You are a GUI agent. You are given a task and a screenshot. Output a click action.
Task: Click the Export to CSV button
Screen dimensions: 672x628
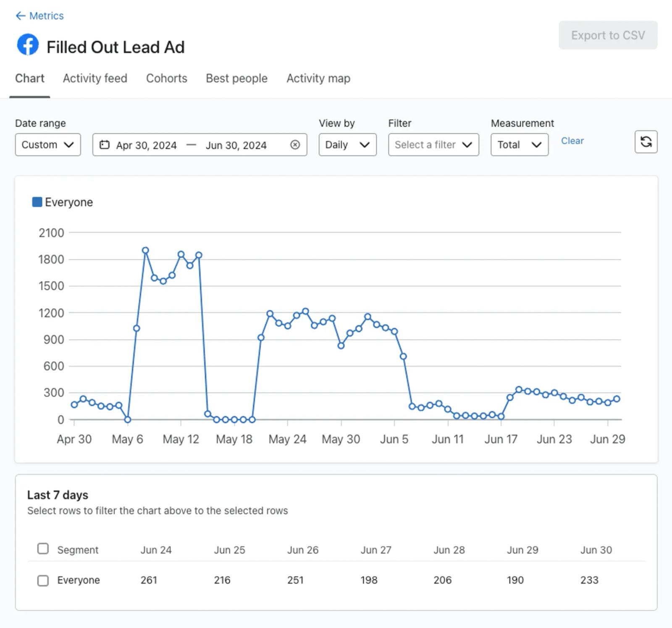(608, 35)
